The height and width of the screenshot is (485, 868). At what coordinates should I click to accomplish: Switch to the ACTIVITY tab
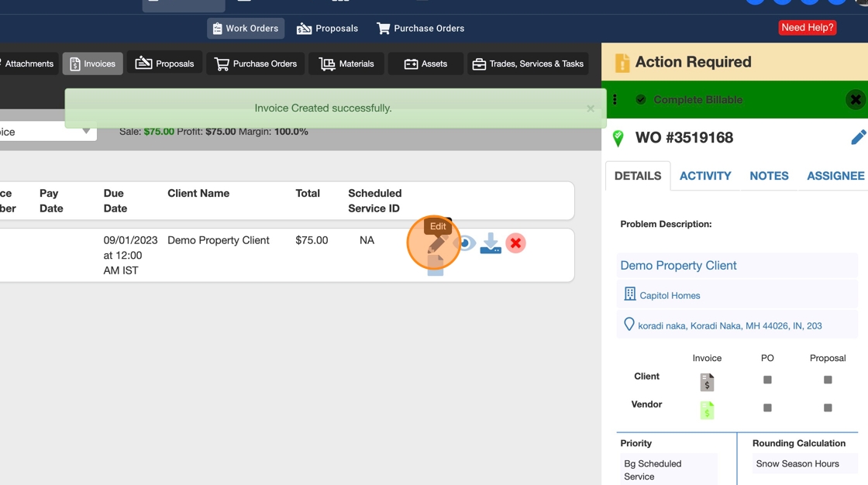[x=705, y=176]
